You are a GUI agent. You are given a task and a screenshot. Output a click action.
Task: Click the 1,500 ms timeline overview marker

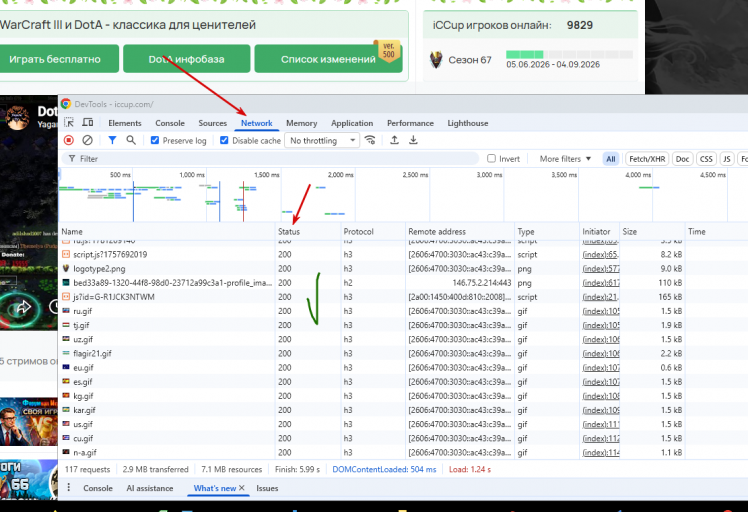pos(267,175)
